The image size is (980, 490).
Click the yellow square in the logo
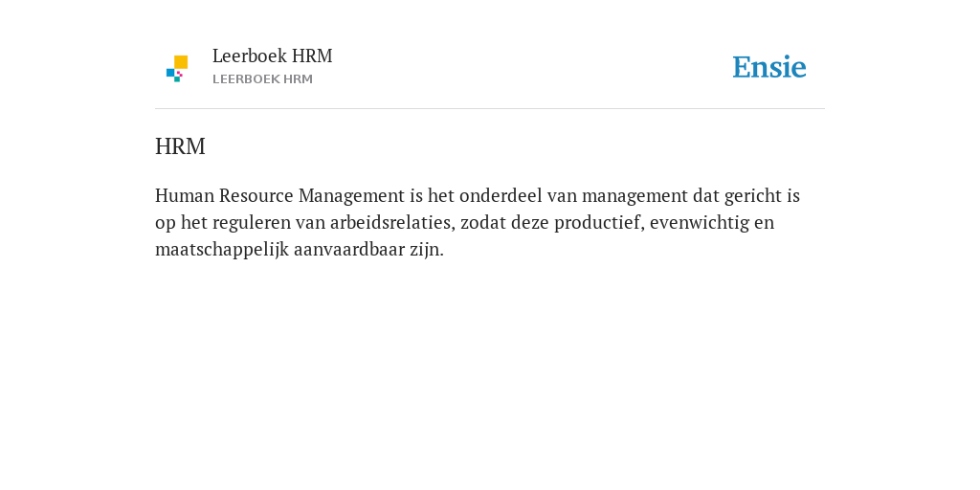[x=181, y=62]
